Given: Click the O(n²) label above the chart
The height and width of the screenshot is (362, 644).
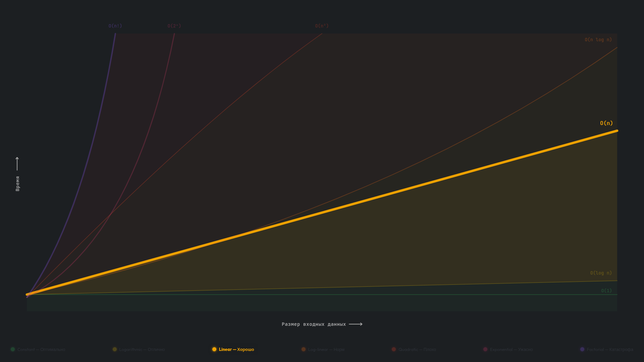Looking at the screenshot, I should (322, 26).
